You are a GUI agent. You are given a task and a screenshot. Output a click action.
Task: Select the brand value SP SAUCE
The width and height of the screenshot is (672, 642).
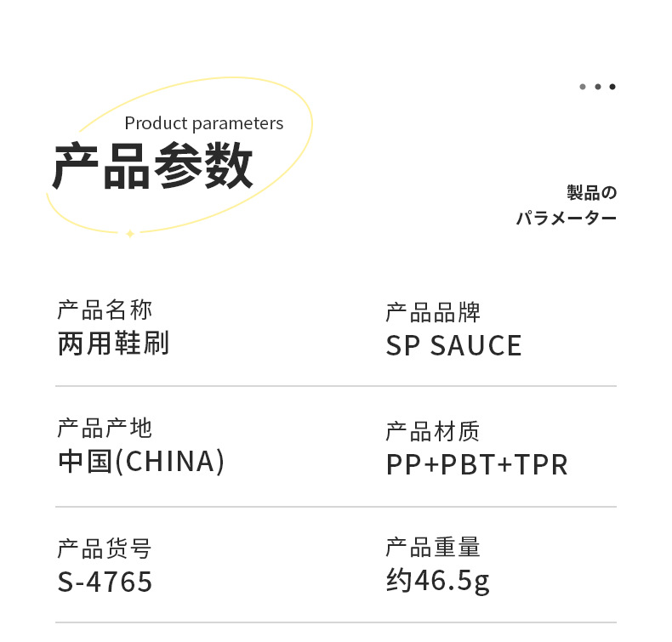(453, 346)
